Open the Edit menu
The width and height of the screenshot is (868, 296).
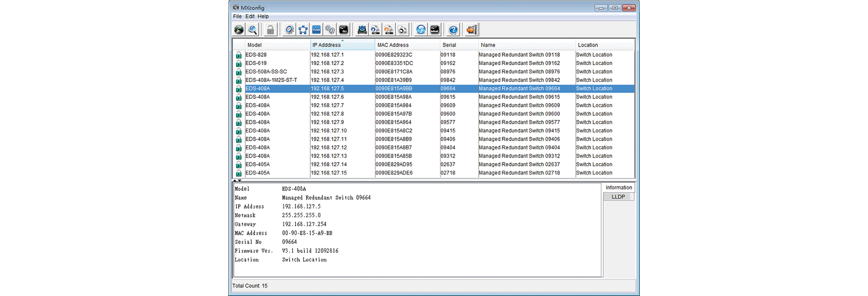point(250,16)
